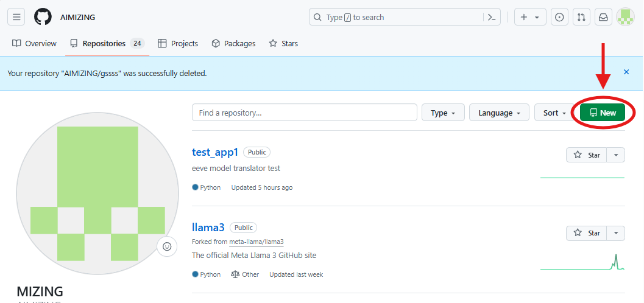Open the command palette icon in search bar

tap(492, 17)
